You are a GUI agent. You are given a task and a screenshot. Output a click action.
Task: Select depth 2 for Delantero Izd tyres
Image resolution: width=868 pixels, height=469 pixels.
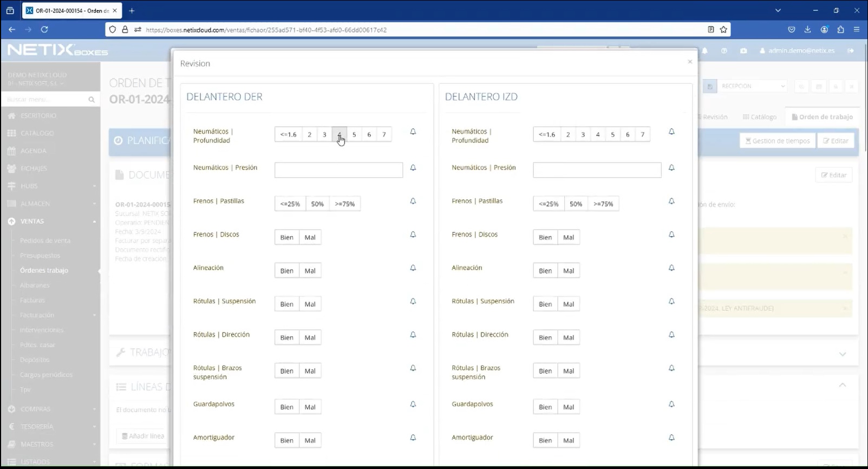pos(568,134)
